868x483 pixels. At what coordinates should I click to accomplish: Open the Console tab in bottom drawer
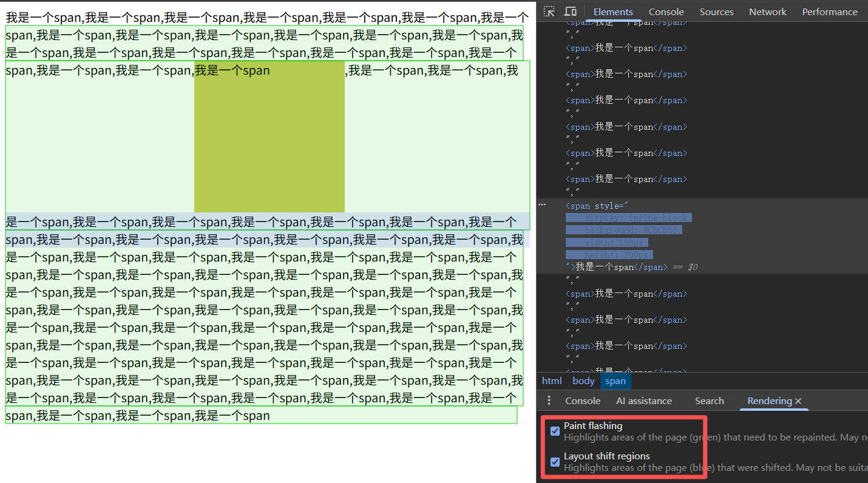tap(583, 401)
